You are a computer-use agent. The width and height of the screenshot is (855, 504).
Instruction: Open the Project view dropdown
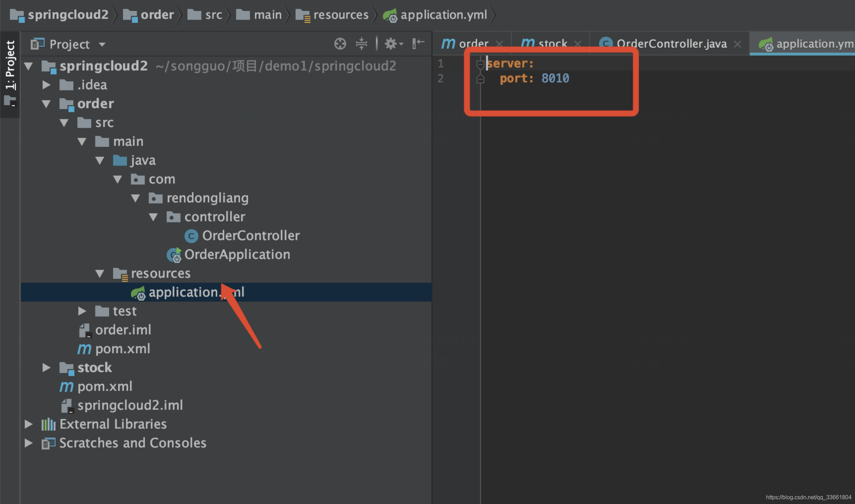pos(102,44)
